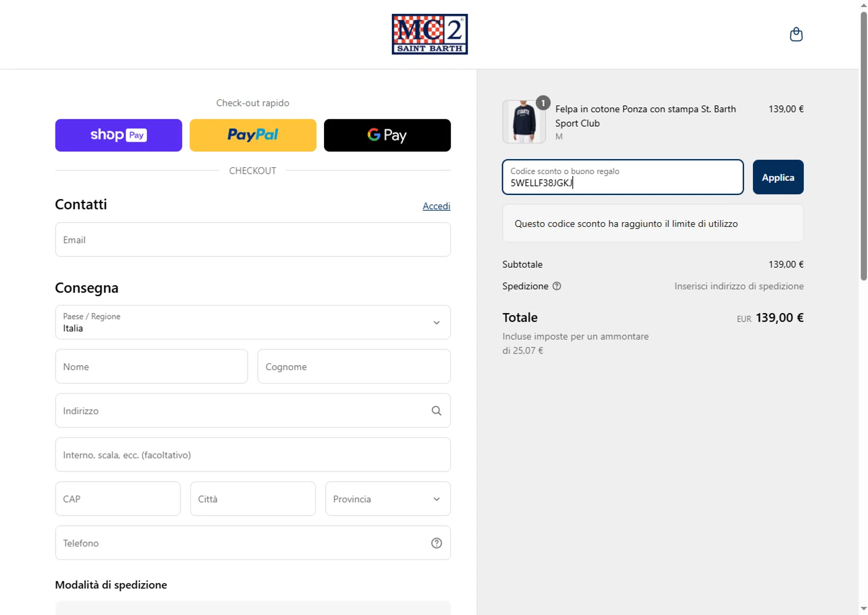Click the 'Contatti' heading

(81, 204)
